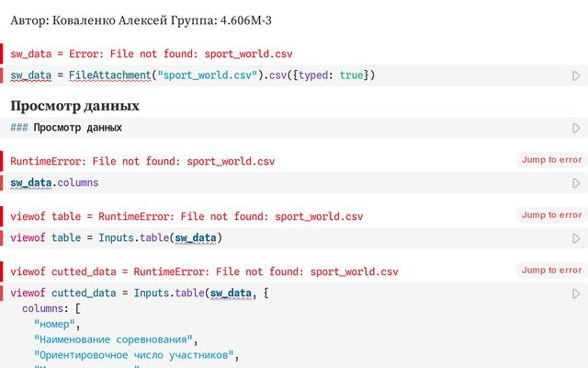588x368 pixels.
Task: Jump to error for sw_data.columns
Action: click(x=551, y=160)
